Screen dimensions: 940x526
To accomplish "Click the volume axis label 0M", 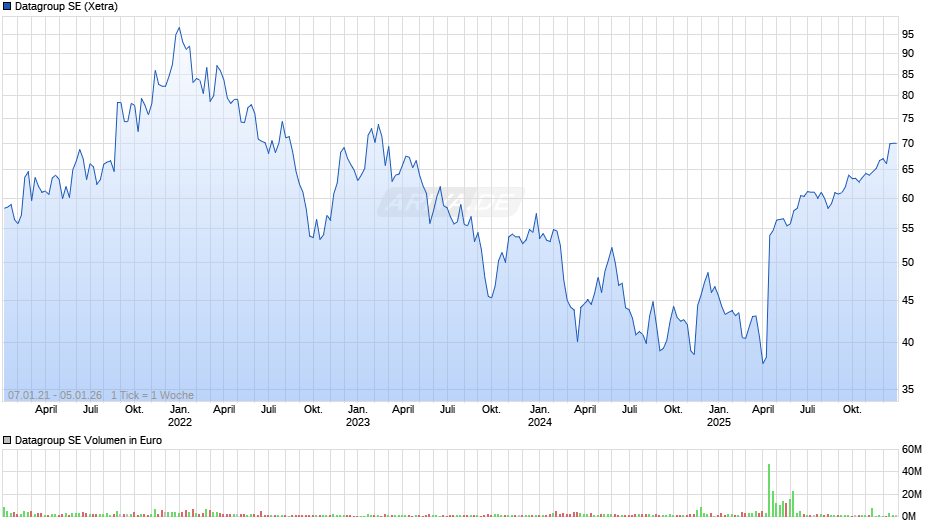I will [909, 516].
